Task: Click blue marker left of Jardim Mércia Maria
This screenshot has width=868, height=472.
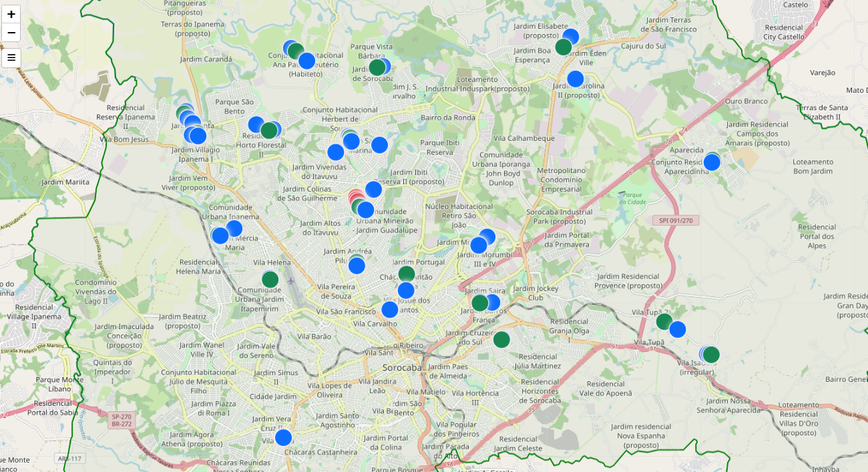Action: pos(220,236)
